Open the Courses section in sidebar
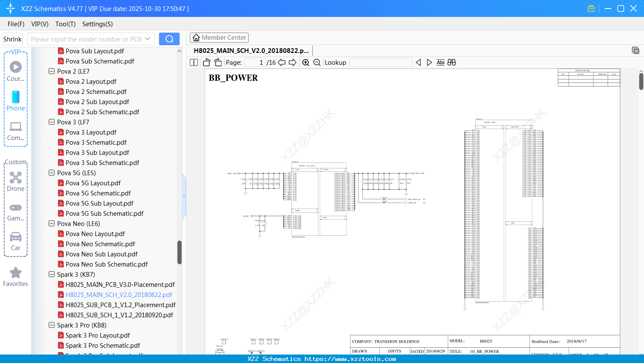This screenshot has height=363, width=644. (x=16, y=71)
